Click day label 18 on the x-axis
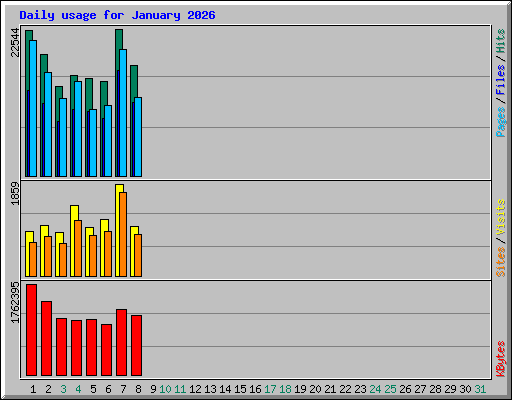Viewport: 512px width, 400px height. (x=285, y=389)
